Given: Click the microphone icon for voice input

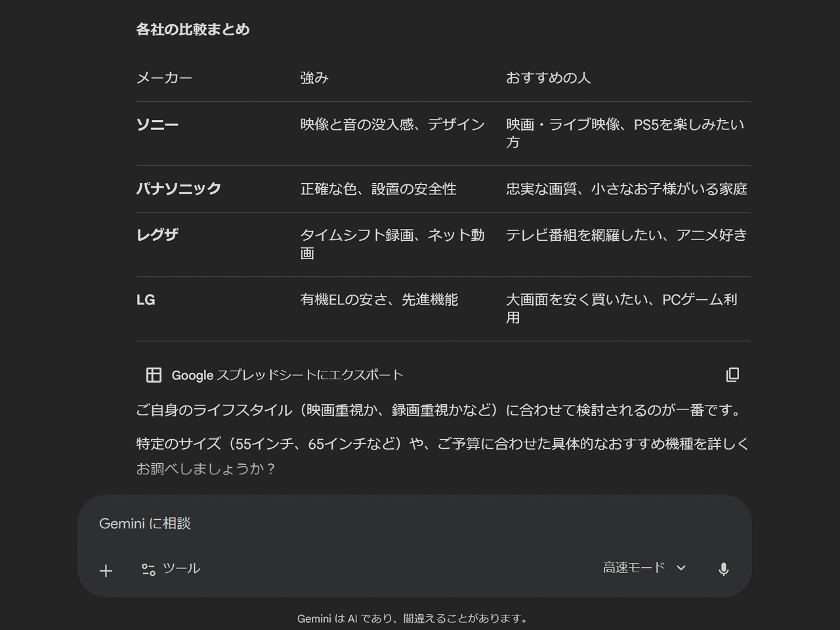Looking at the screenshot, I should 723,569.
